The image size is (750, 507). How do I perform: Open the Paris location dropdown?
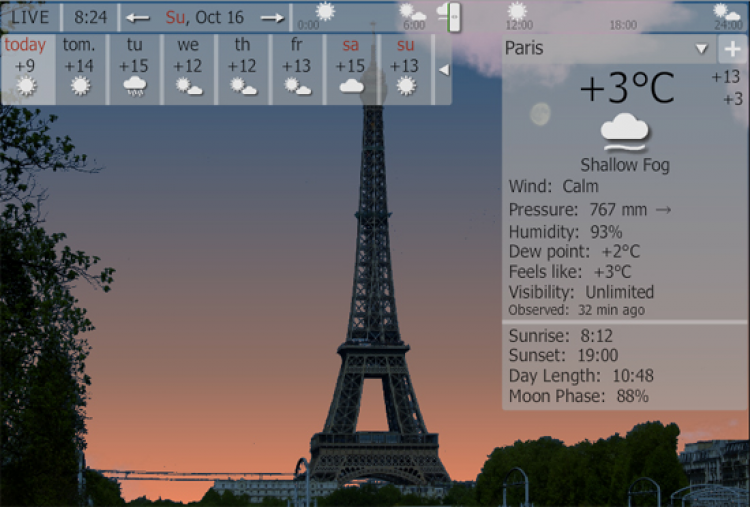[701, 49]
